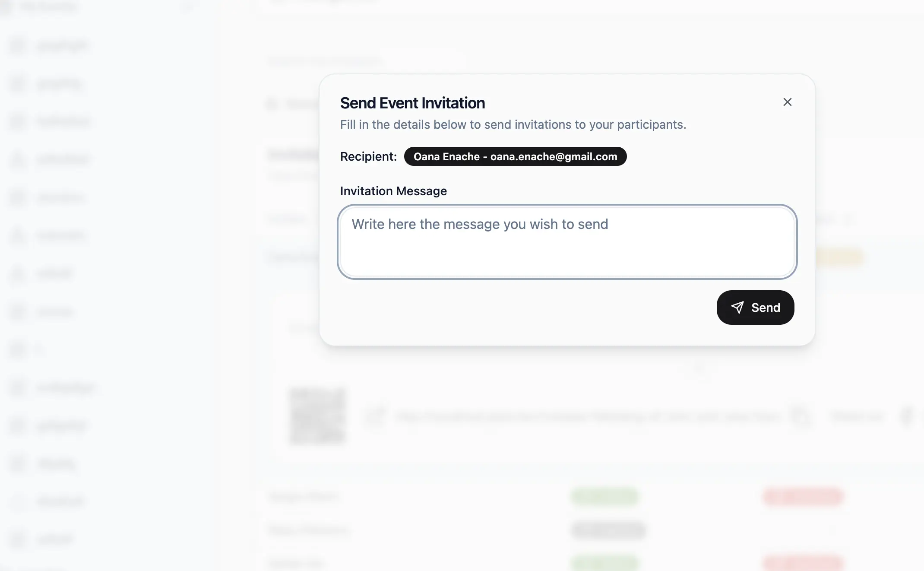Click the blurred share icon before invitation link
Image resolution: width=924 pixels, height=571 pixels.
pyautogui.click(x=375, y=416)
